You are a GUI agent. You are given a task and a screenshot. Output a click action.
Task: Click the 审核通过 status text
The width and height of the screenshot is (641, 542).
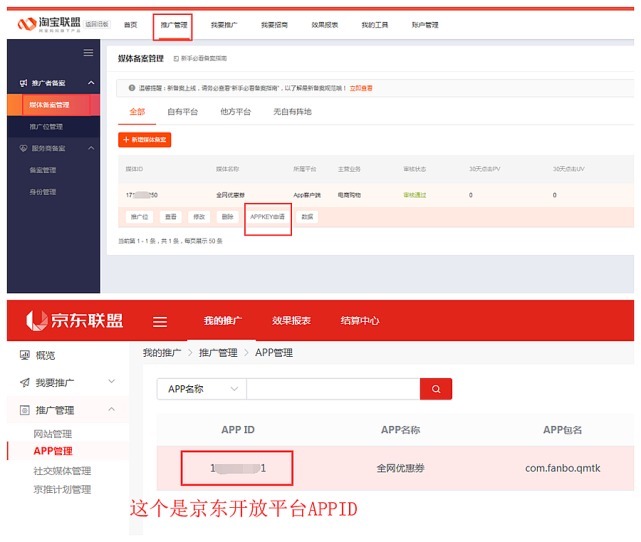pos(415,195)
